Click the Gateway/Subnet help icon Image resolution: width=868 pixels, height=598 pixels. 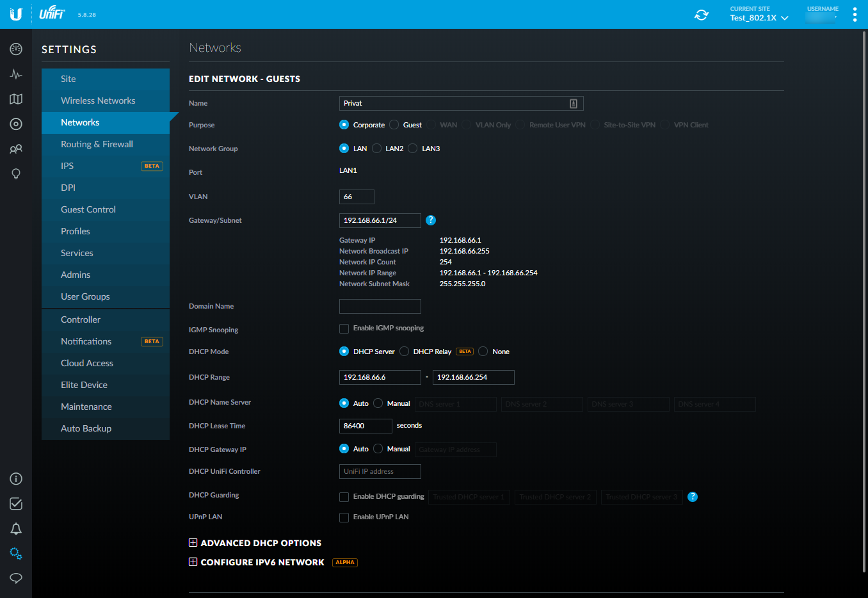coord(431,220)
